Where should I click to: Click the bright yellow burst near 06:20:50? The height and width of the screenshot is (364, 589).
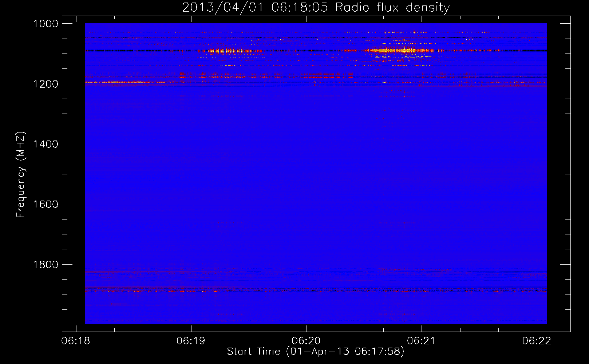click(395, 50)
